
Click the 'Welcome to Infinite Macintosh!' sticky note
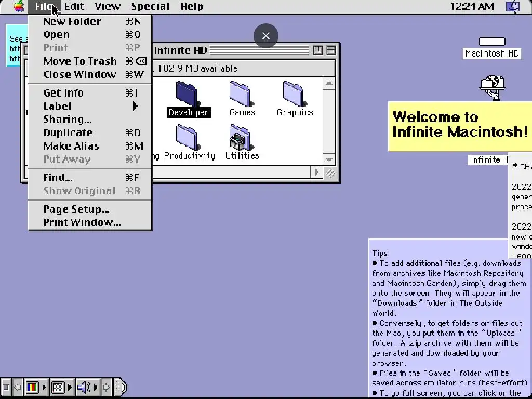tap(460, 126)
